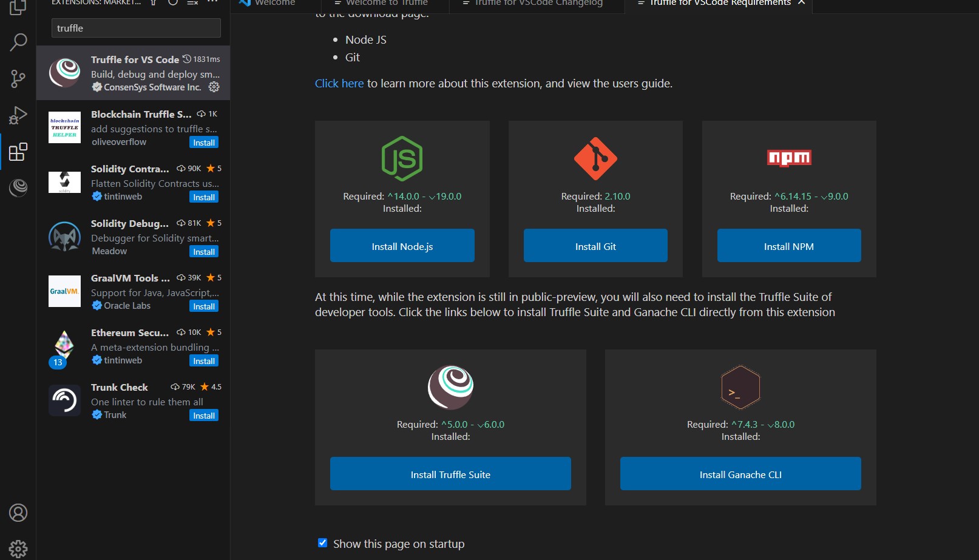
Task: Click the Node JS bullet item
Action: click(x=366, y=39)
